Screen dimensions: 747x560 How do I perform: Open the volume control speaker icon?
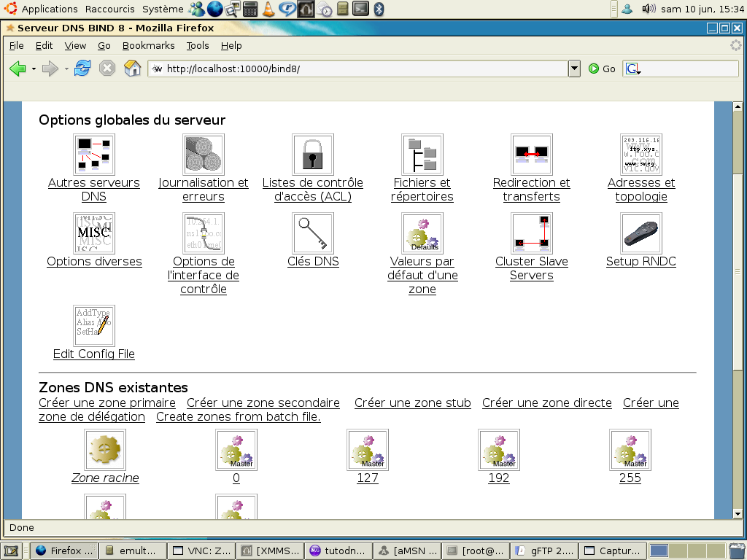(649, 9)
